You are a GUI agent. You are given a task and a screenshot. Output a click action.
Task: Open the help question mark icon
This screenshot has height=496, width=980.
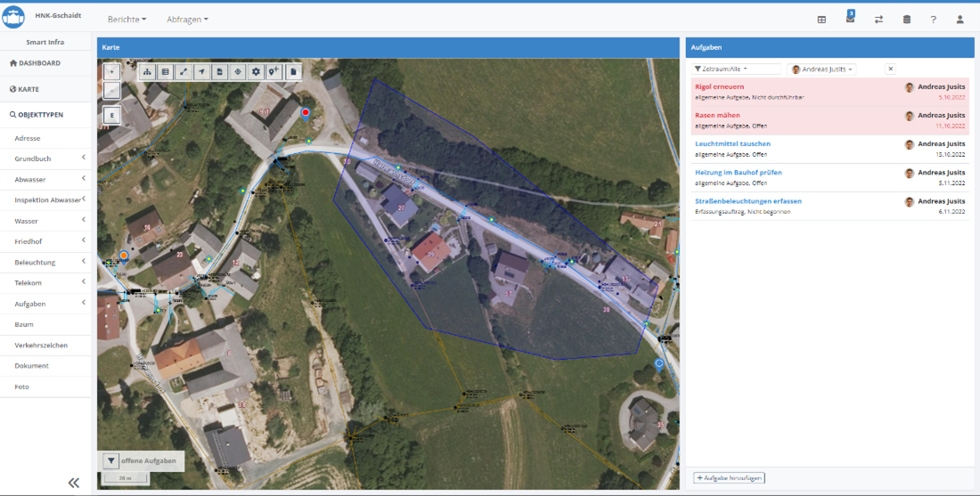(x=933, y=20)
